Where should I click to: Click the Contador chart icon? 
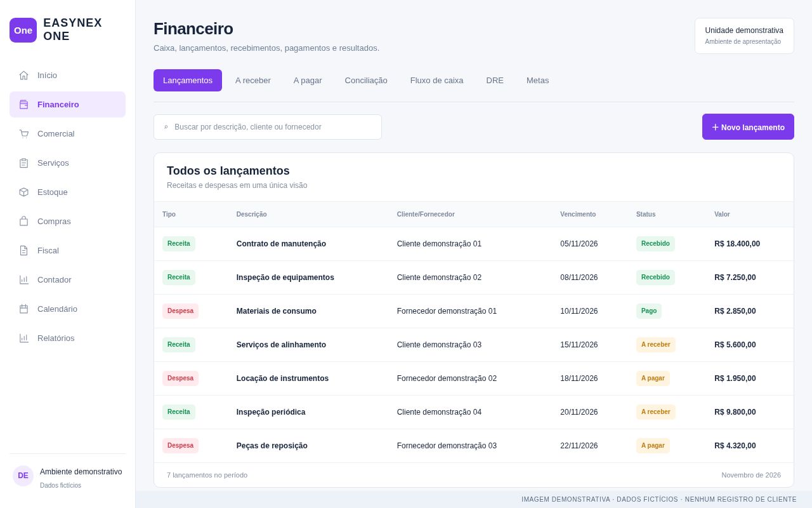click(x=23, y=279)
